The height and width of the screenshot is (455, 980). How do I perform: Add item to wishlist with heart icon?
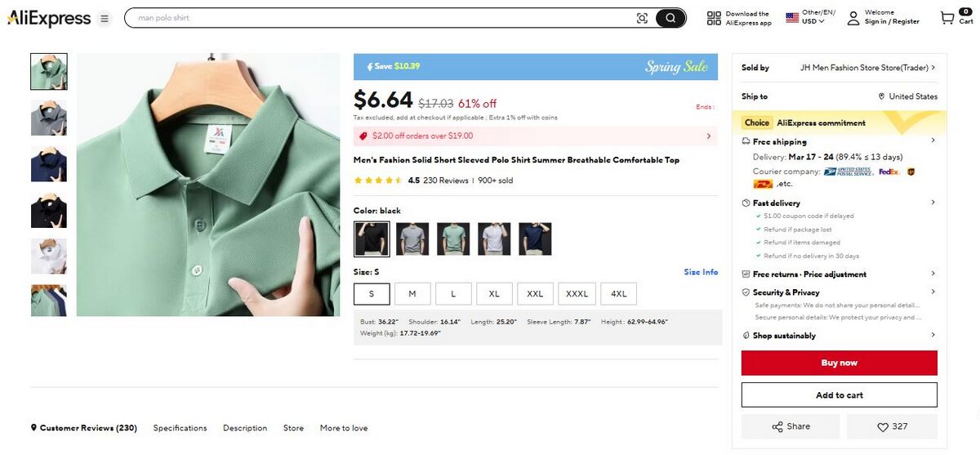pyautogui.click(x=892, y=426)
